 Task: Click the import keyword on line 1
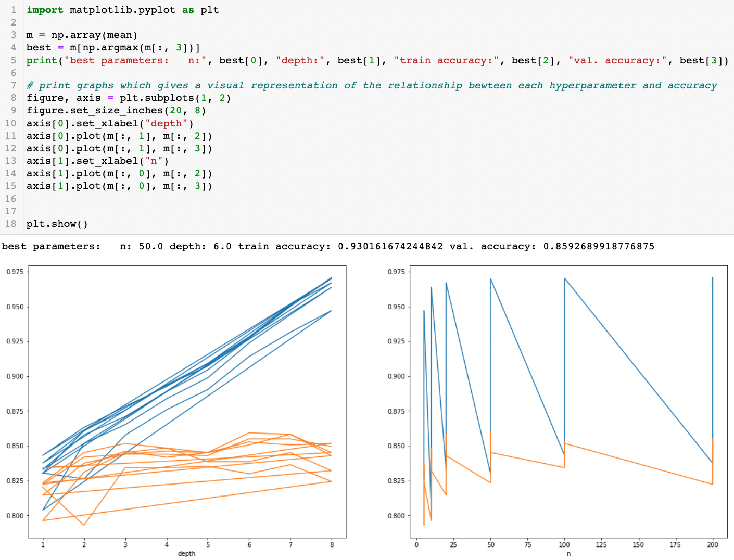pos(45,10)
